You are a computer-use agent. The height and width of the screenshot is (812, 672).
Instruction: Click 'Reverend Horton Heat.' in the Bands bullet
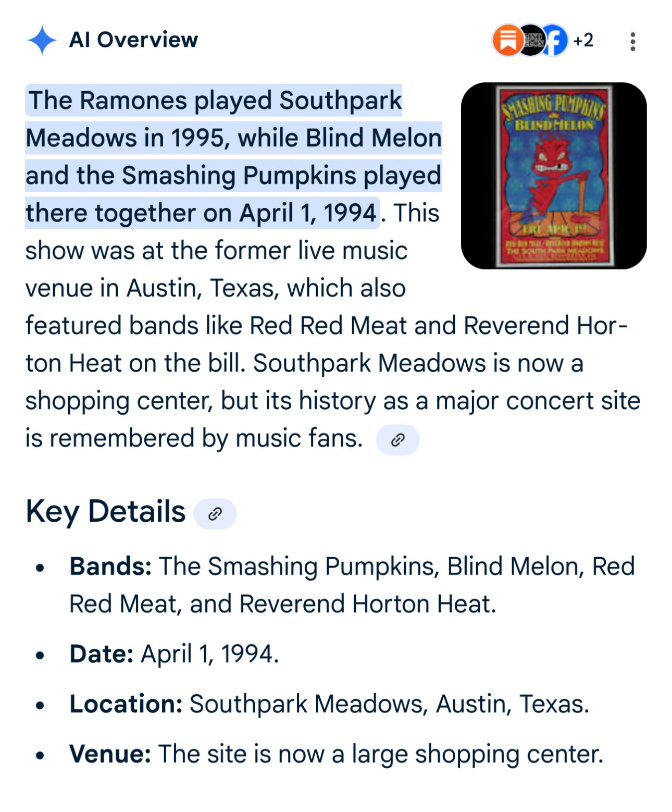(x=367, y=605)
